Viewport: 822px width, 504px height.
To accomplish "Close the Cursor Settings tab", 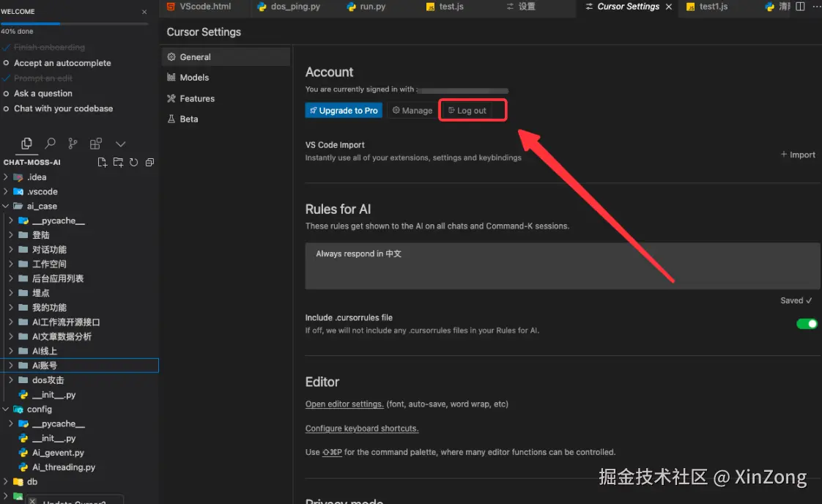I will 669,7.
